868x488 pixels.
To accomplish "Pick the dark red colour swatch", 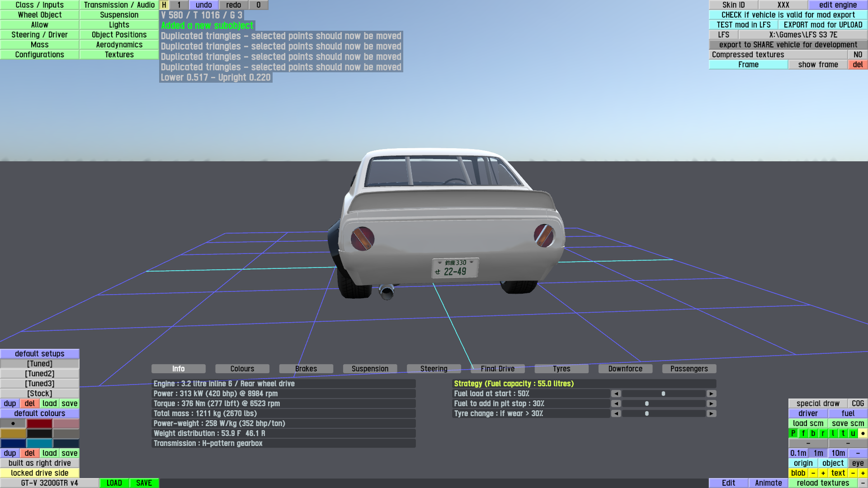I will coord(39,423).
